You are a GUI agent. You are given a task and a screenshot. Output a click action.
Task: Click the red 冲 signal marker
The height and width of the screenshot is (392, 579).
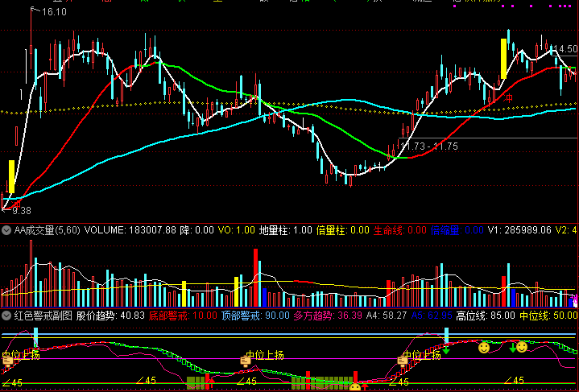pos(508,98)
